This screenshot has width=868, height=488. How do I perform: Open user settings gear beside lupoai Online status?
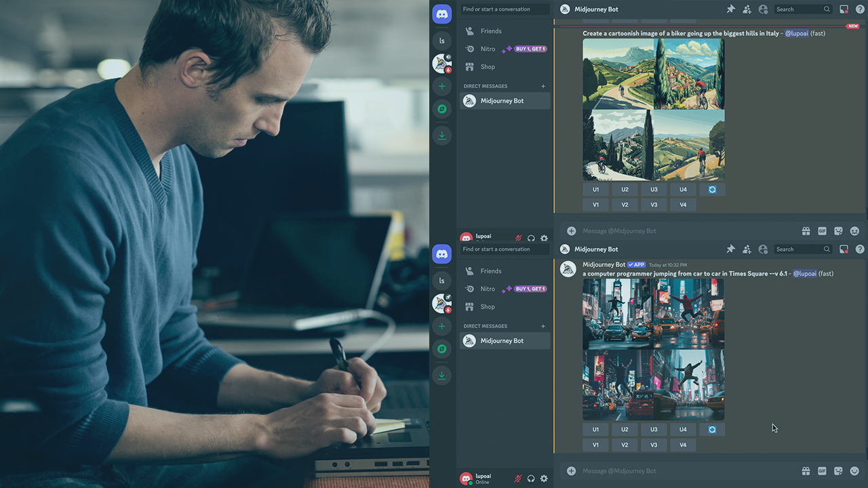pos(544,479)
